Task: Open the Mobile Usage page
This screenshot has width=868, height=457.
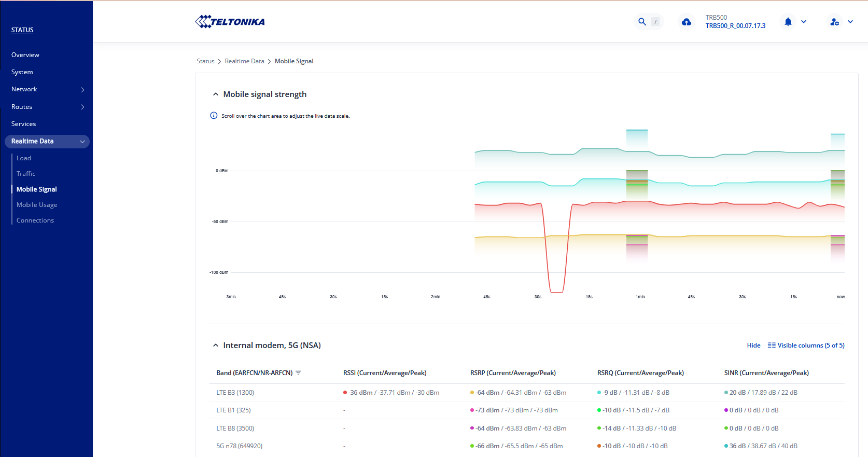Action: 37,205
